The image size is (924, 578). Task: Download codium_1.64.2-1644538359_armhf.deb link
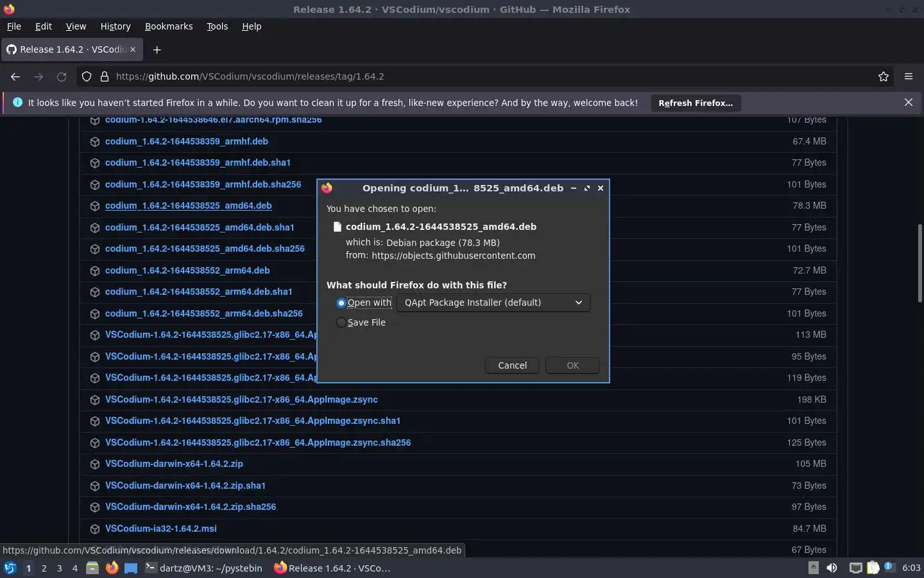tap(187, 141)
